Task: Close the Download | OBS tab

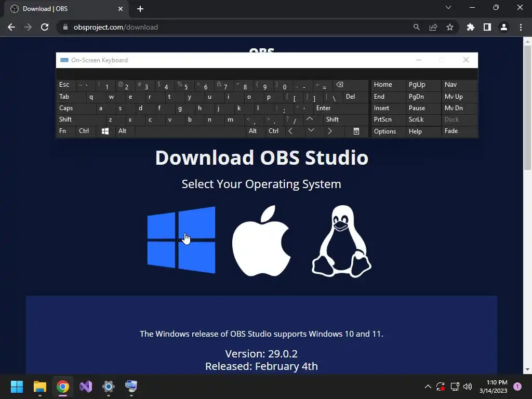Action: (121, 9)
